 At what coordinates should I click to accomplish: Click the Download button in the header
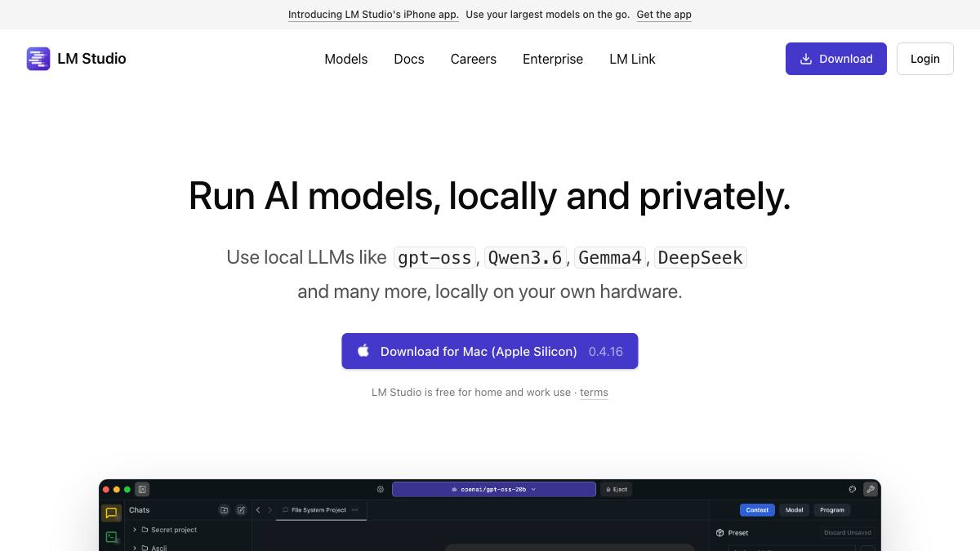click(836, 59)
